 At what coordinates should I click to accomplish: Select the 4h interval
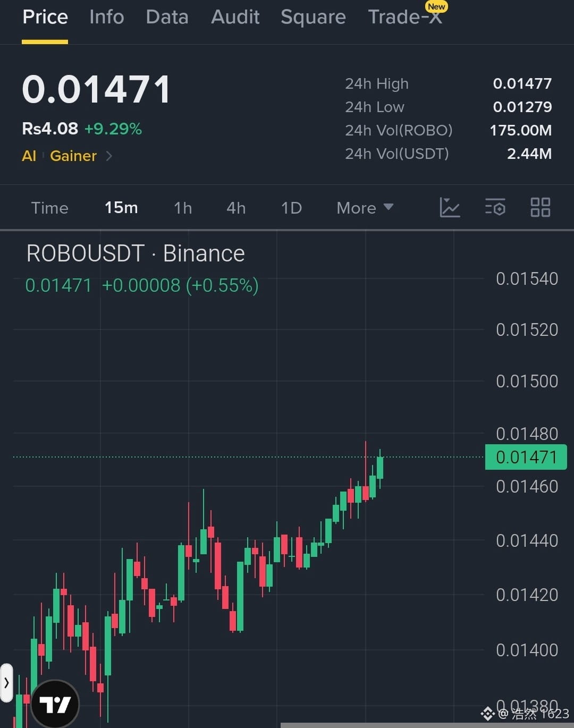236,208
